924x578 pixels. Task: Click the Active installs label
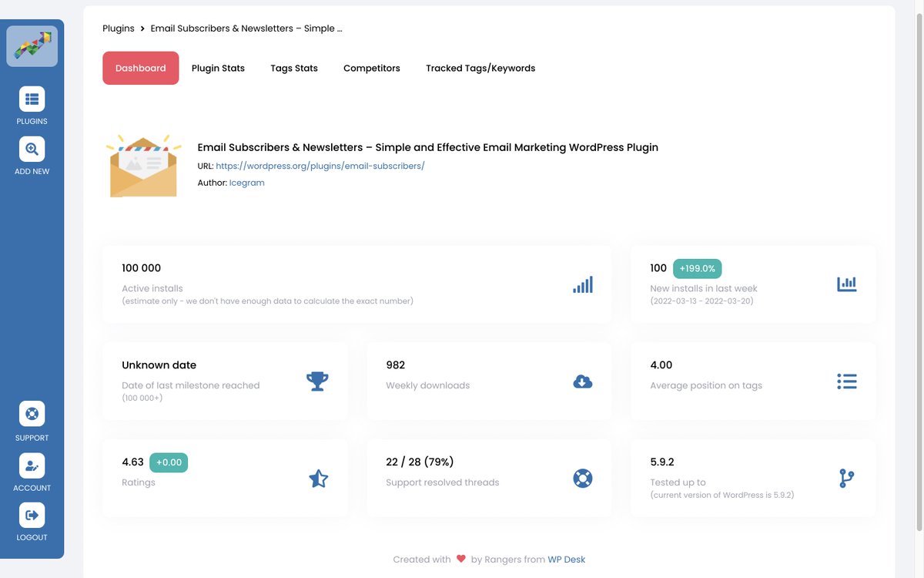pos(152,288)
